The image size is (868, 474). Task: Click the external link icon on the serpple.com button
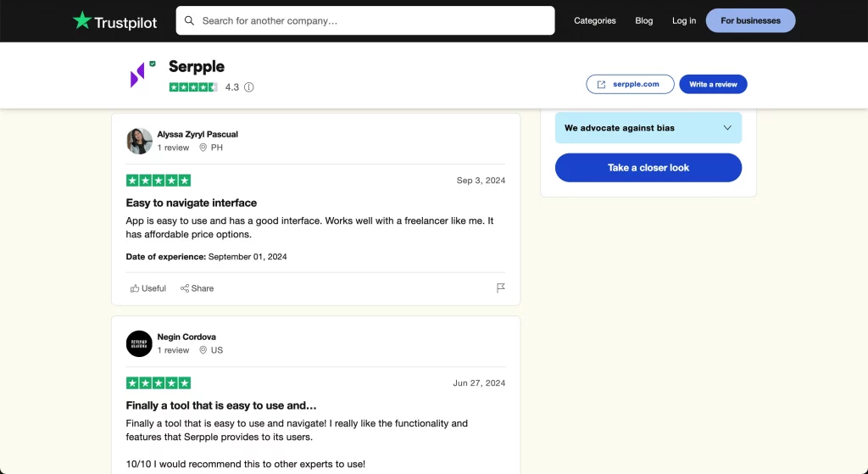(x=601, y=84)
